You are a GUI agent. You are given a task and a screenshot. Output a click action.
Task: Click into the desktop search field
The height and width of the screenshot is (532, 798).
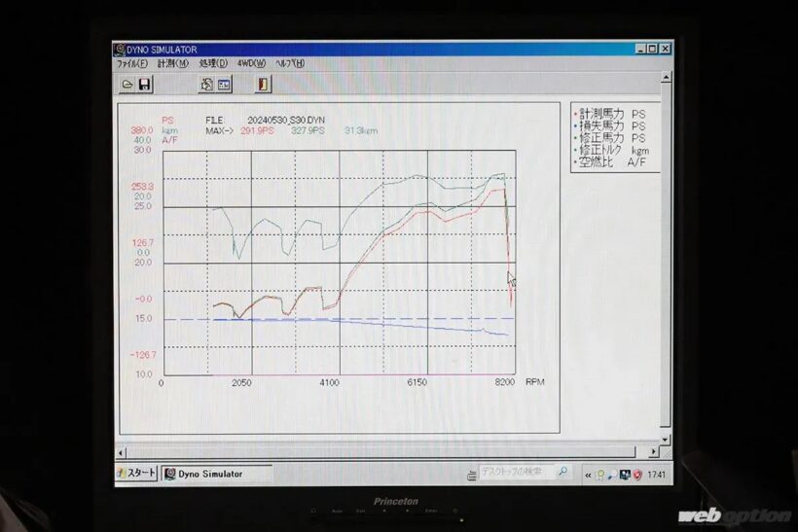[x=514, y=473]
